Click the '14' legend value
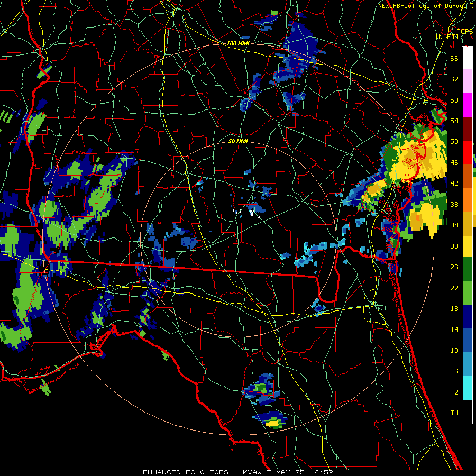476x476 pixels. click(454, 329)
